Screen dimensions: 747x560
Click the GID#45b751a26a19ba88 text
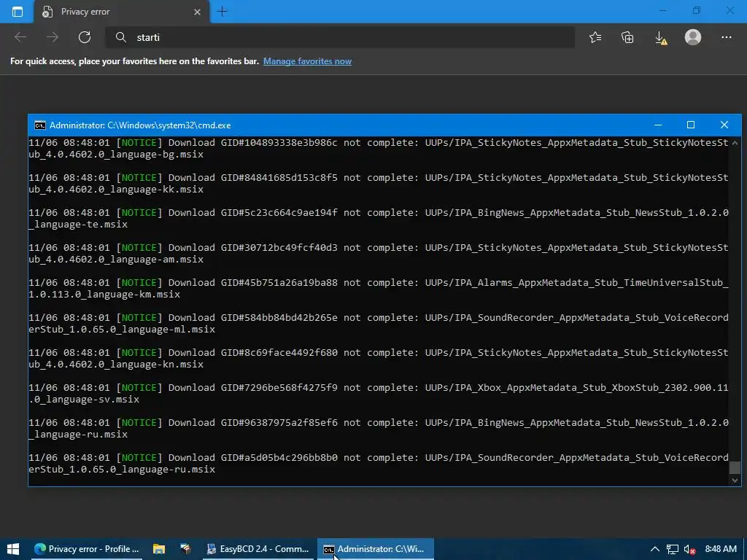point(279,282)
